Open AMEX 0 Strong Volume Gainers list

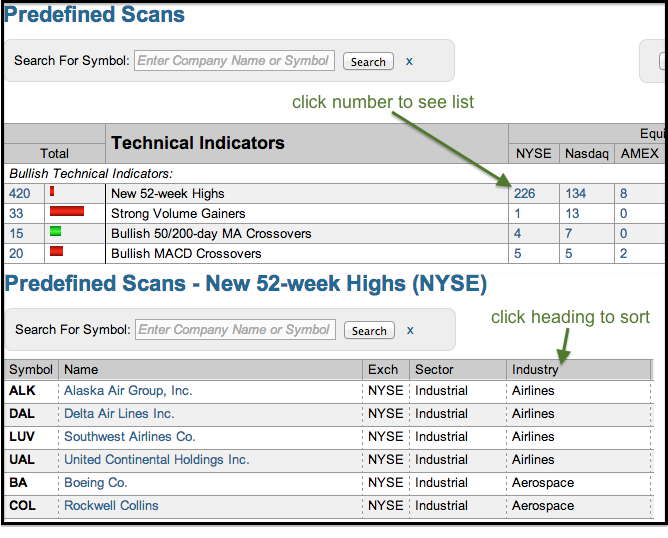tap(623, 213)
